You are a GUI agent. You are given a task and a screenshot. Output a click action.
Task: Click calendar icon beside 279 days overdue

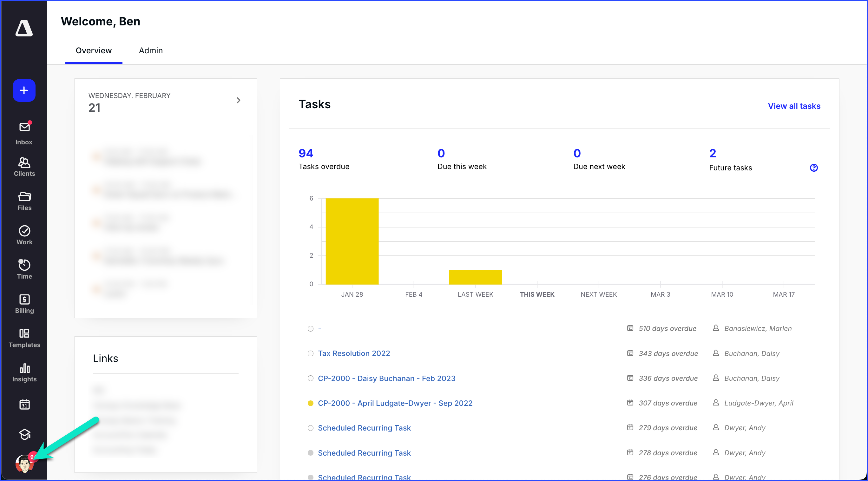630,427
